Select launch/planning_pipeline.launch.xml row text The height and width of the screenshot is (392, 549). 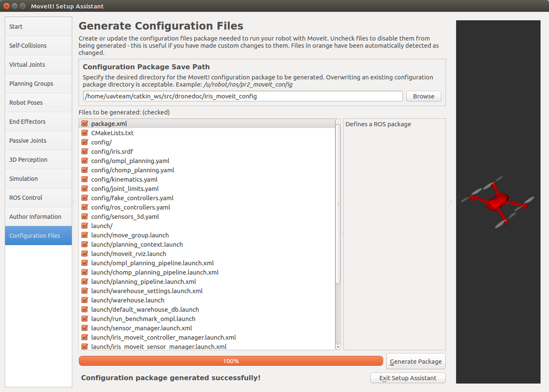(x=144, y=282)
